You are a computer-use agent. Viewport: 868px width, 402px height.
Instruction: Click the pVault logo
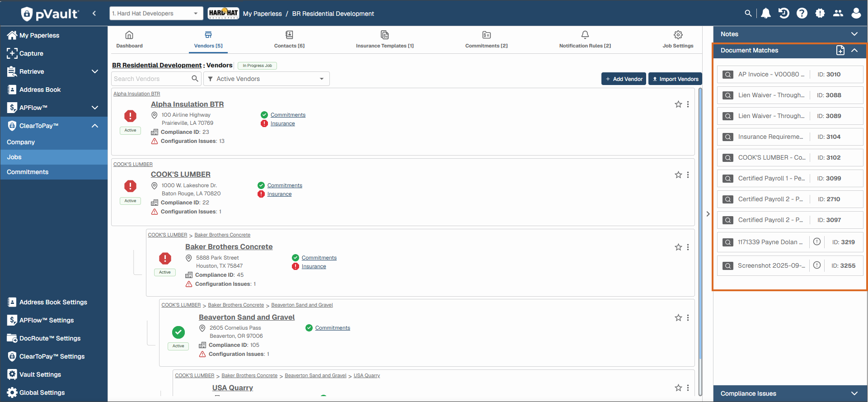point(50,14)
